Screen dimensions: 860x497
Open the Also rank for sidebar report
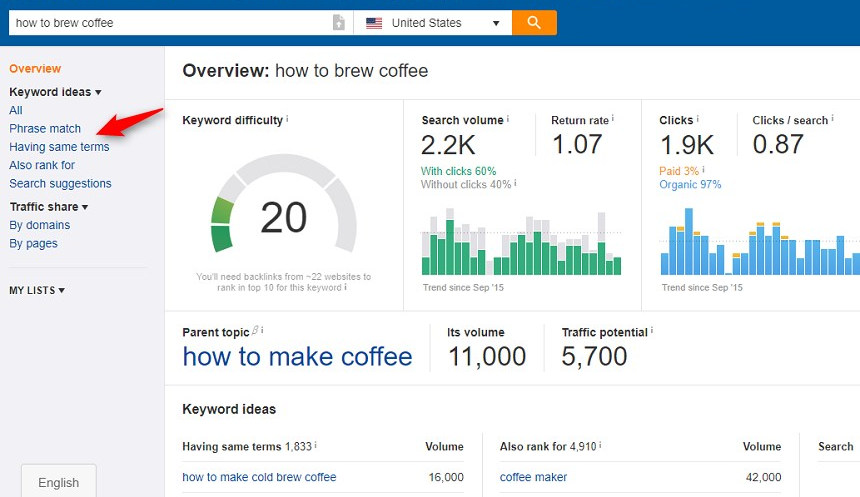tap(42, 165)
